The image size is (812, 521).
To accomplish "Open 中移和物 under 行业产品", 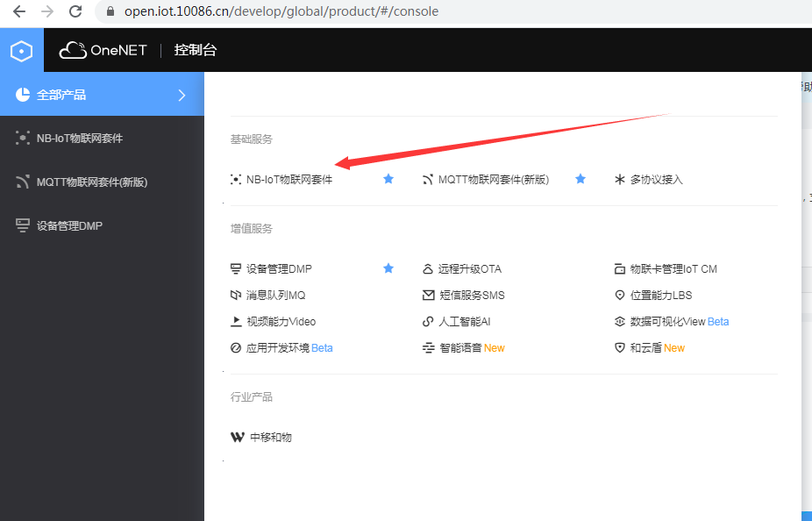I will 271,438.
